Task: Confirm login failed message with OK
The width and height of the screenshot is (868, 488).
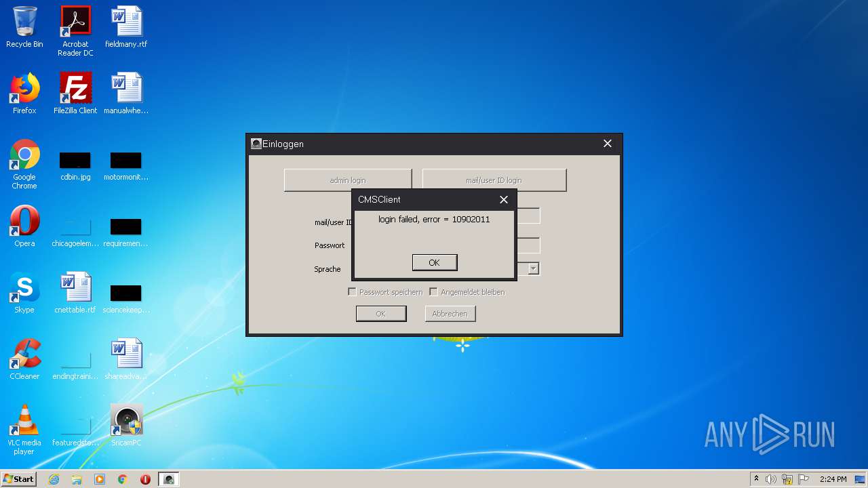Action: coord(435,262)
